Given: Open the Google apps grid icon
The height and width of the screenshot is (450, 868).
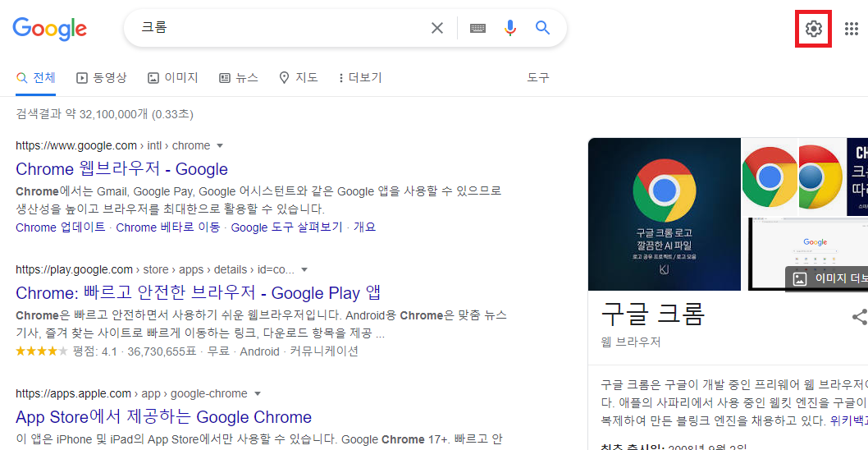Looking at the screenshot, I should pos(852,28).
